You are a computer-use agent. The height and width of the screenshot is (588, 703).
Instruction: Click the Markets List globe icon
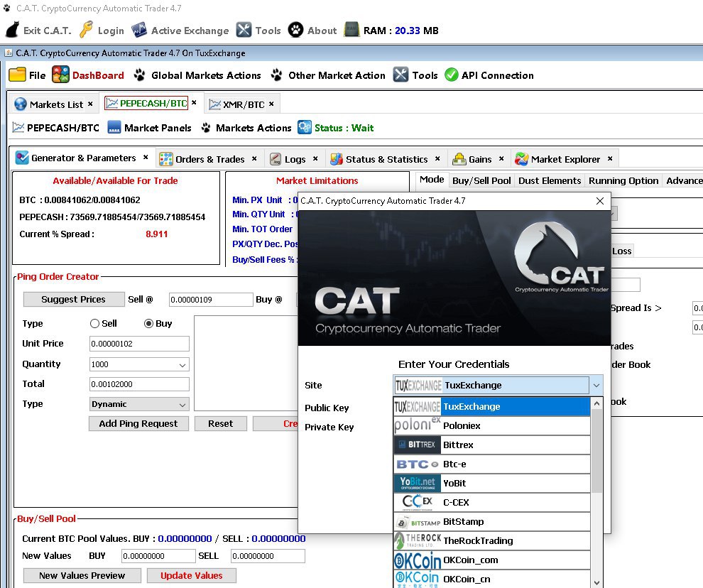pos(21,104)
